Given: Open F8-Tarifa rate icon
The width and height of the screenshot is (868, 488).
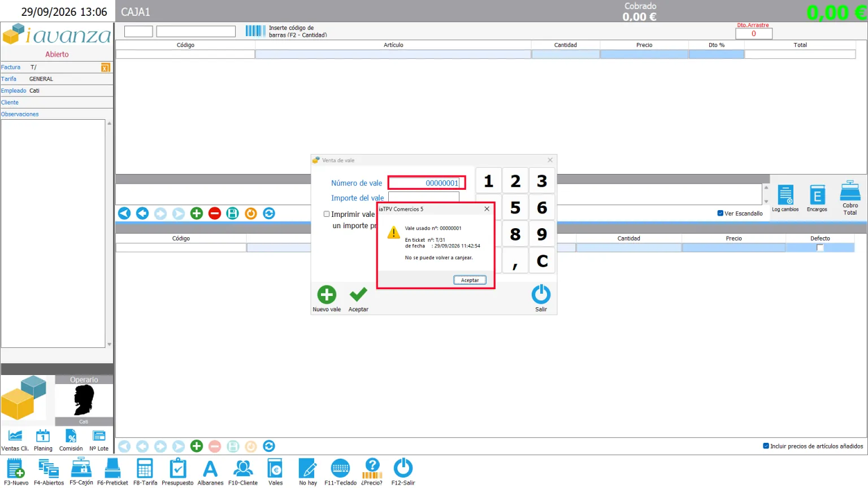Looking at the screenshot, I should click(x=145, y=468).
